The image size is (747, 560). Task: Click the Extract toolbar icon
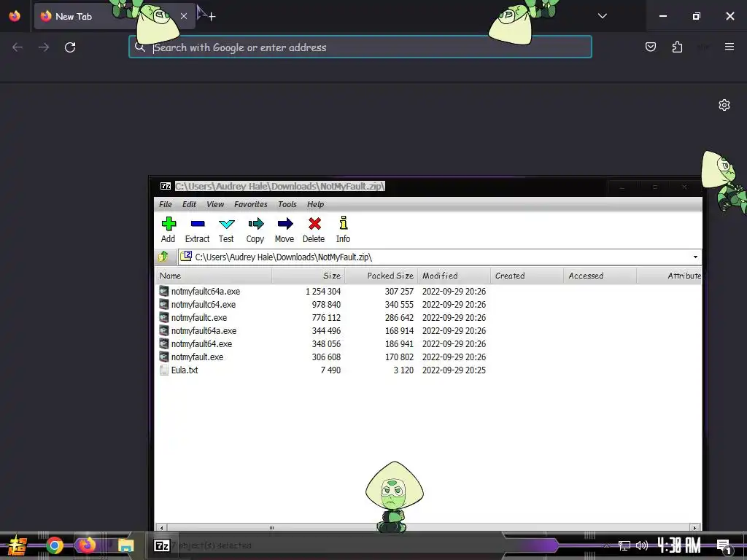[x=197, y=230]
